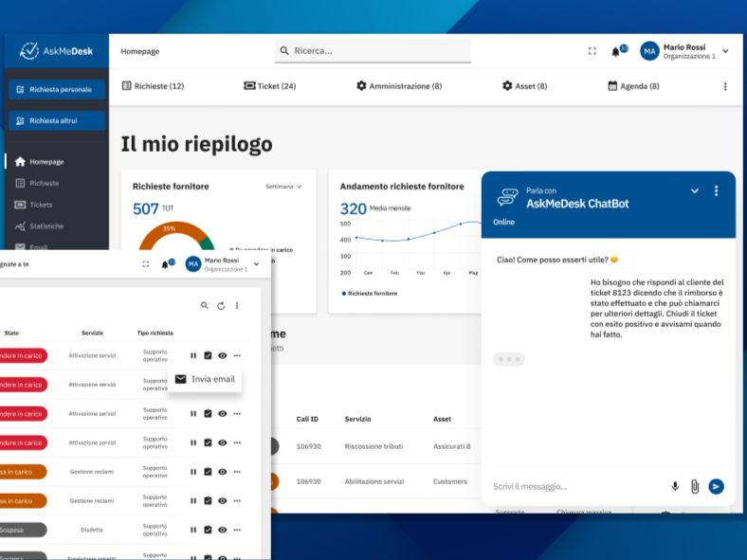
Task: Sort by Tipo richiesta column header
Action: point(155,333)
